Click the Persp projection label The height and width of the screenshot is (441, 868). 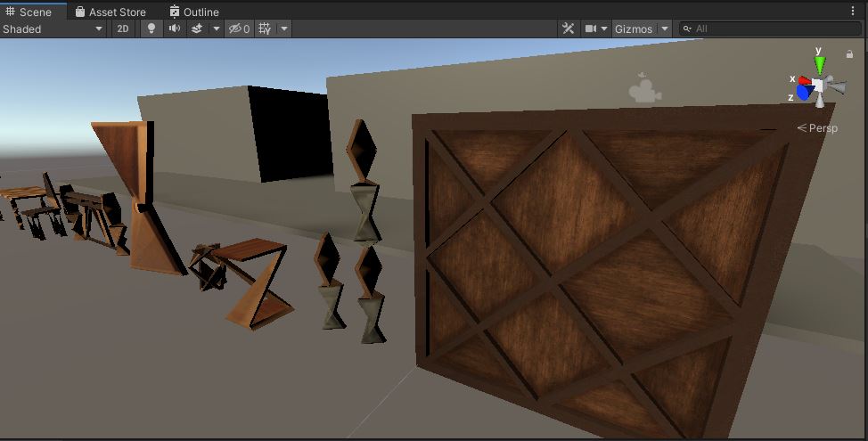click(x=822, y=128)
